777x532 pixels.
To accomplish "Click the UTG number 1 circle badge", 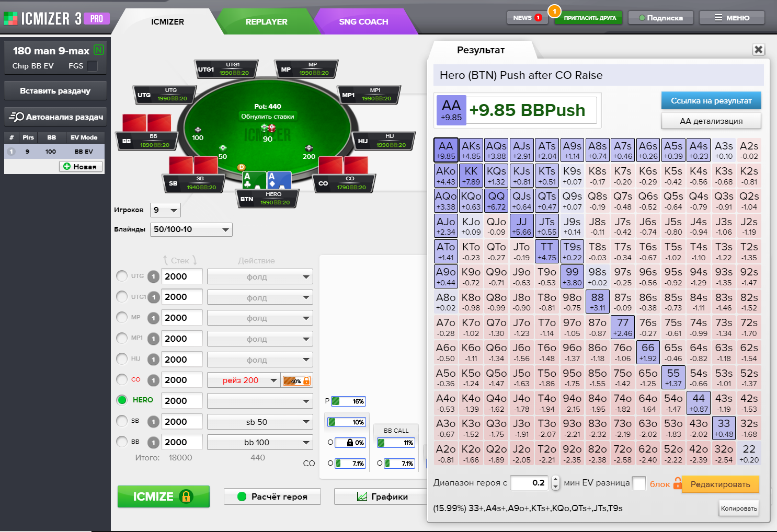I will [x=153, y=277].
